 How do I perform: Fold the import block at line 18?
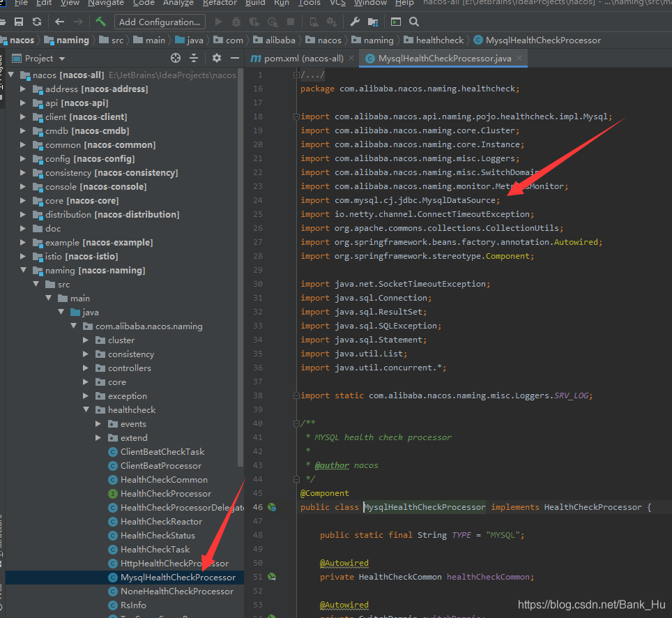coord(296,116)
